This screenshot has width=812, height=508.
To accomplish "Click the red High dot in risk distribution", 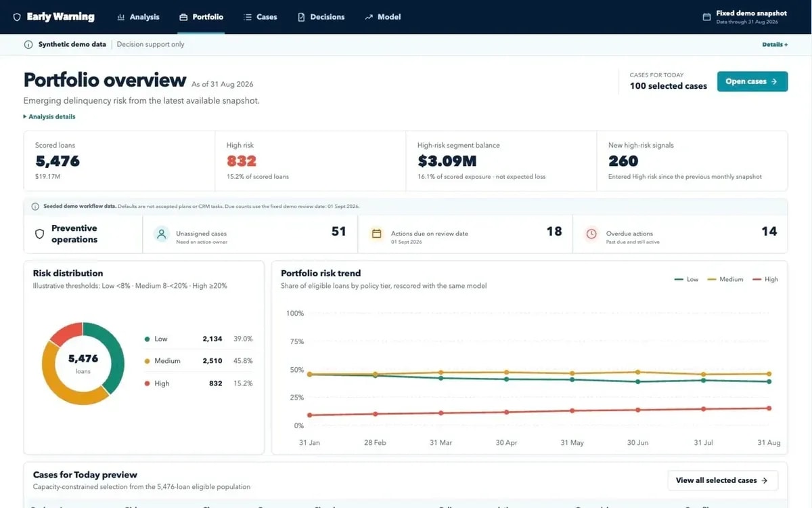I will pyautogui.click(x=147, y=383).
